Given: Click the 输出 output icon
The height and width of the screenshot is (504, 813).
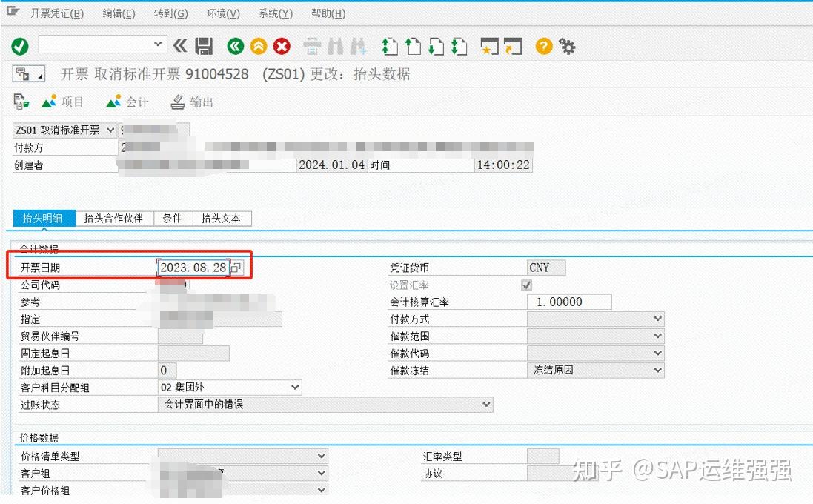Looking at the screenshot, I should (x=191, y=102).
